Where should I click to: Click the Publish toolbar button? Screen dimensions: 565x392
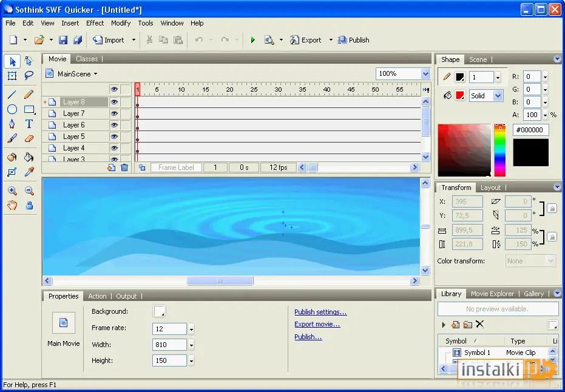coord(353,40)
